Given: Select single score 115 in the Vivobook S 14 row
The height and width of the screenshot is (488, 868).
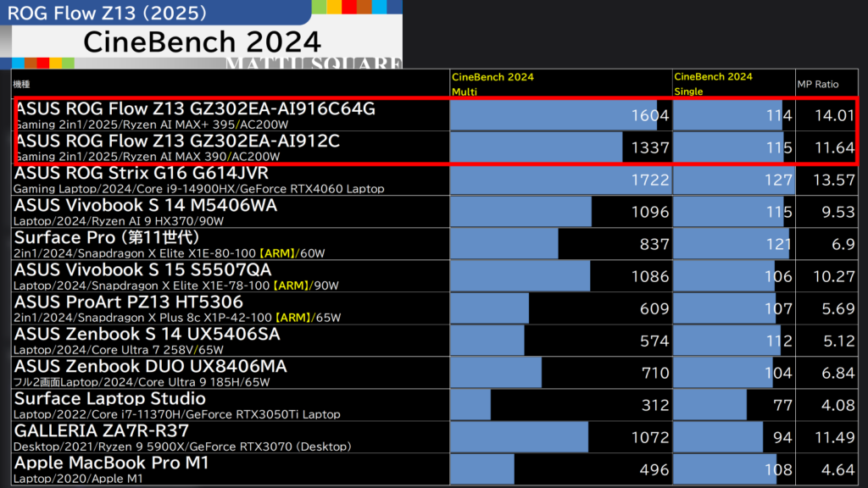Looking at the screenshot, I should [779, 212].
